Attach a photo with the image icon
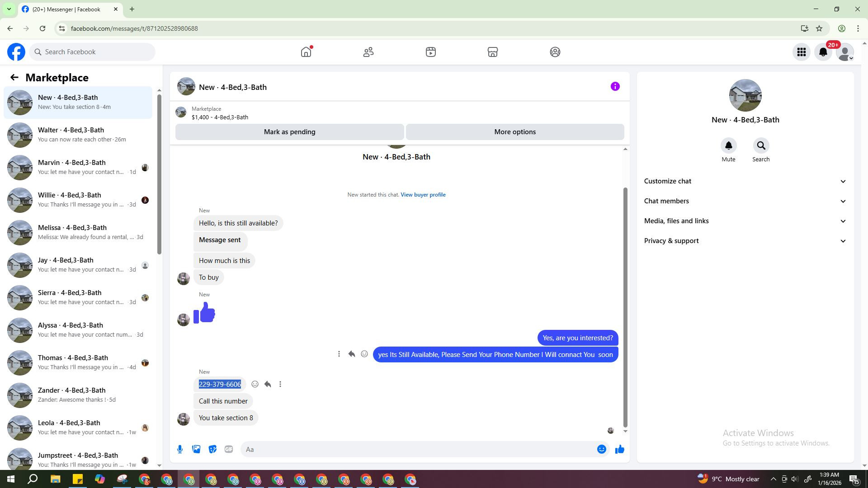 coord(196,449)
